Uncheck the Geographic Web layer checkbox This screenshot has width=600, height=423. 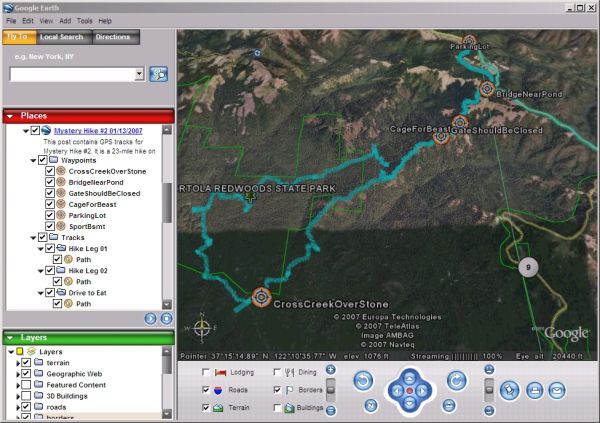[x=26, y=373]
